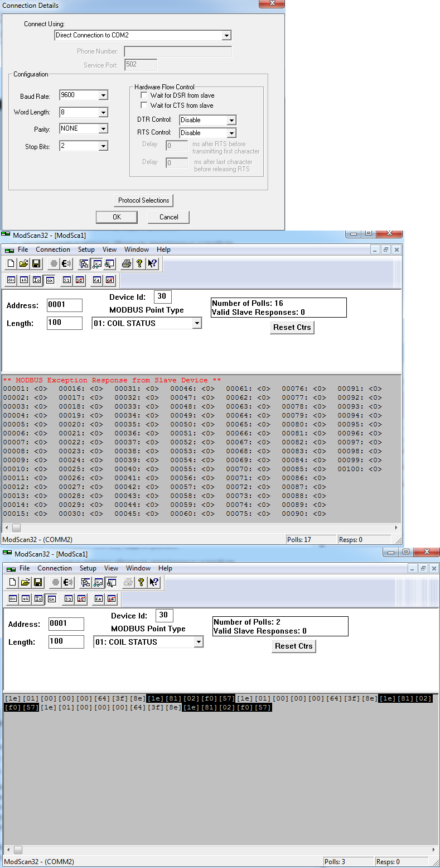This screenshot has height=868, width=440.
Task: Click New document icon in window with 16 polls
Action: 11,264
